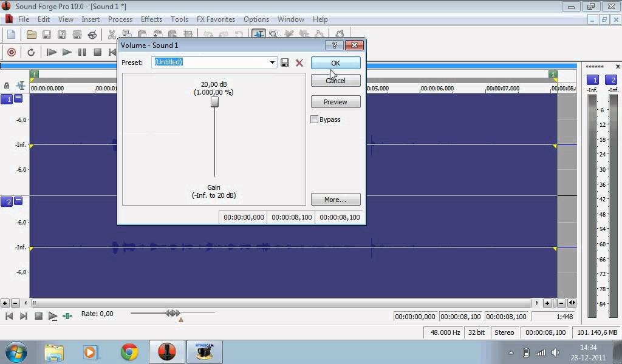Viewport: 622px width, 364px height.
Task: Click the playback rate scrub slider
Action: (x=173, y=313)
